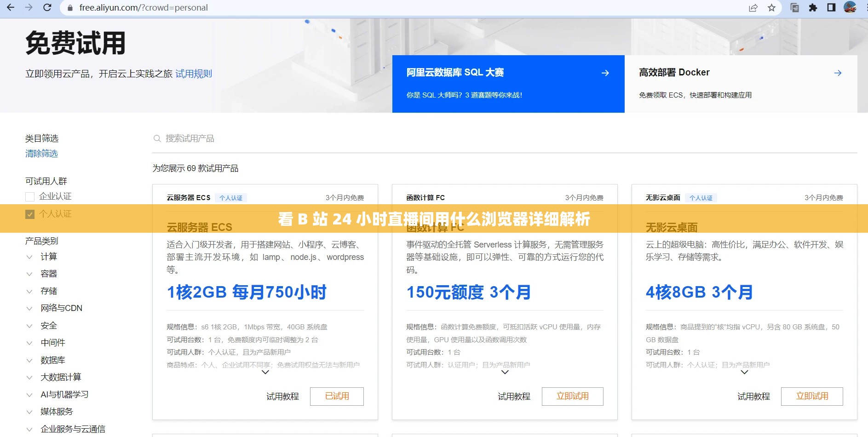Open 试用教程 for the ECS card

click(282, 397)
